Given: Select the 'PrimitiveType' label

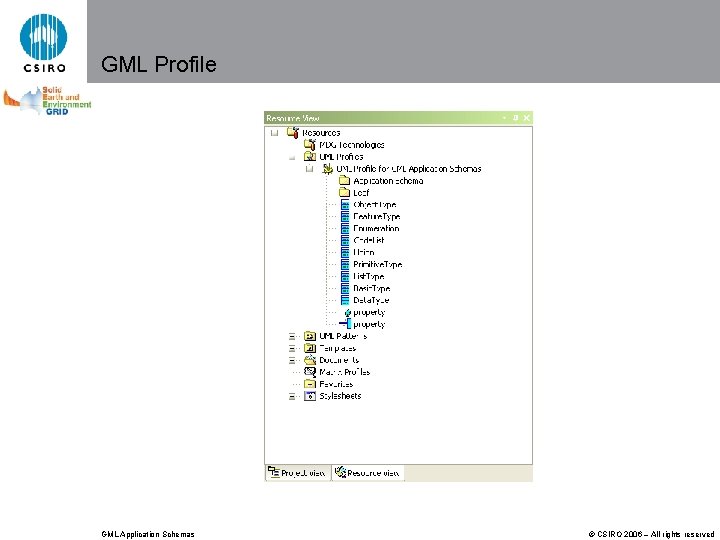Looking at the screenshot, I should point(377,264).
